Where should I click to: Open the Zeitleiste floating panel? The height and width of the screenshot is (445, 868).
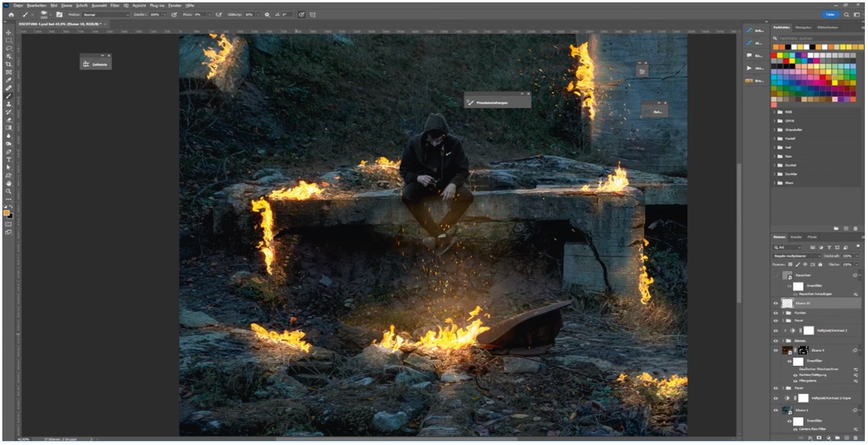96,64
